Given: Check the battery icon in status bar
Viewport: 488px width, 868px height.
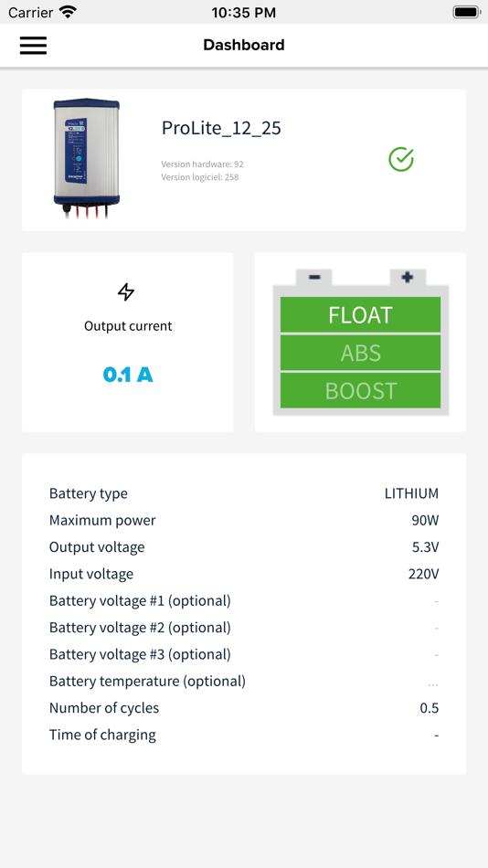Looking at the screenshot, I should [466, 12].
